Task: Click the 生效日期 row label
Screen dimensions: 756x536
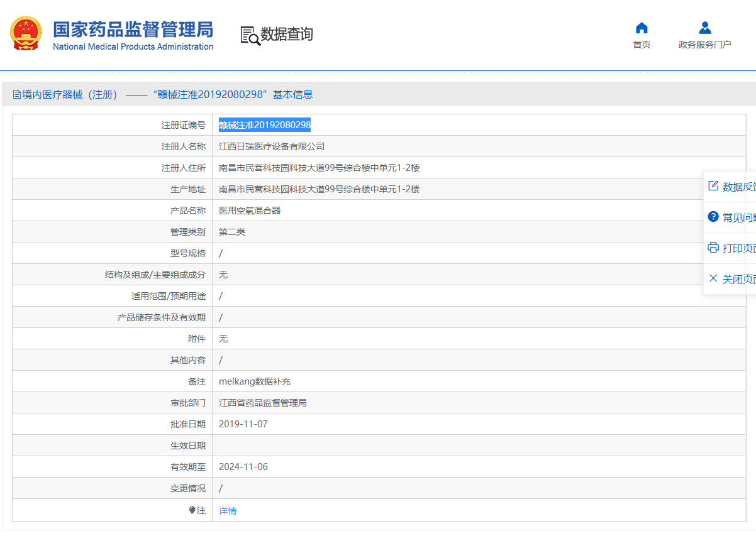Action: (188, 446)
